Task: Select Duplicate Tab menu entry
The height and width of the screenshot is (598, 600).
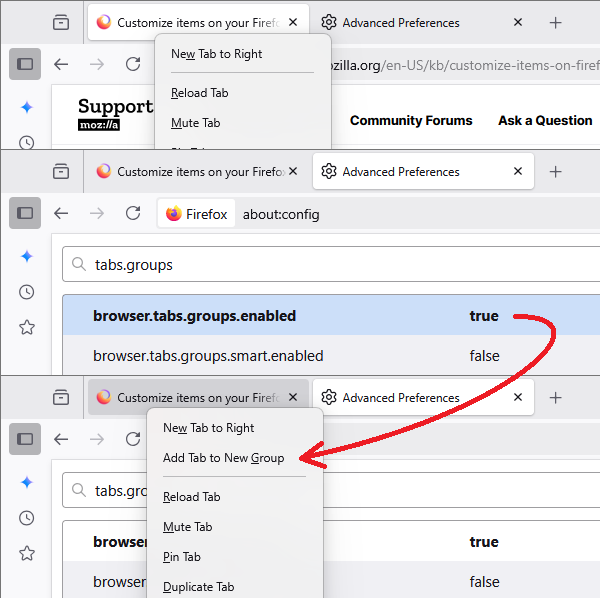Action: [x=198, y=587]
